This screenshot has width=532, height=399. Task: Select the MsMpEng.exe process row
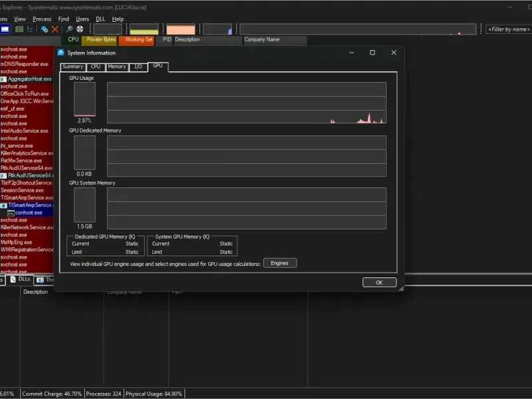[x=27, y=242]
